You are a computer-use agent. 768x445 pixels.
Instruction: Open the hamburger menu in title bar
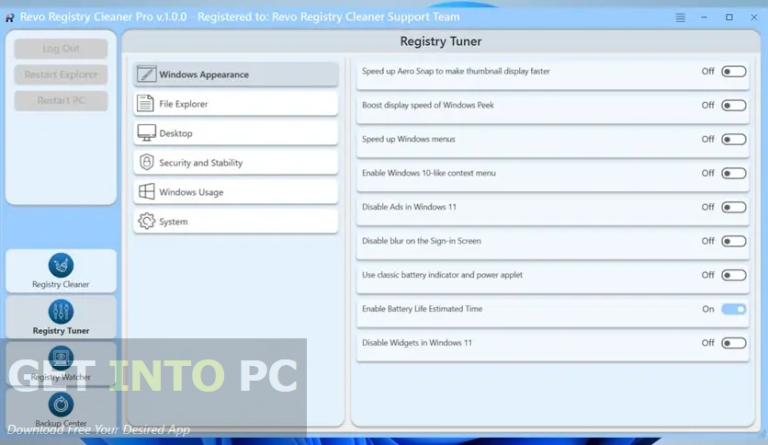681,17
